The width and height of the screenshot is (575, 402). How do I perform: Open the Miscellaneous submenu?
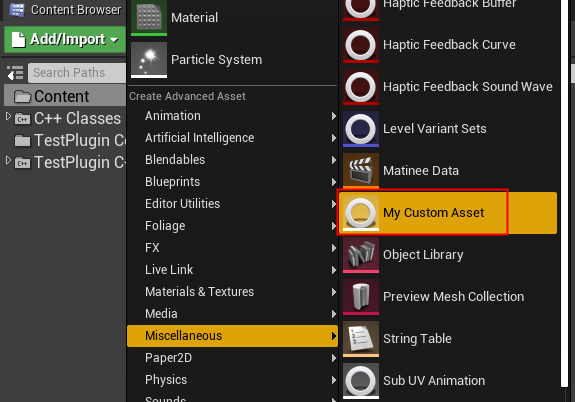click(232, 336)
